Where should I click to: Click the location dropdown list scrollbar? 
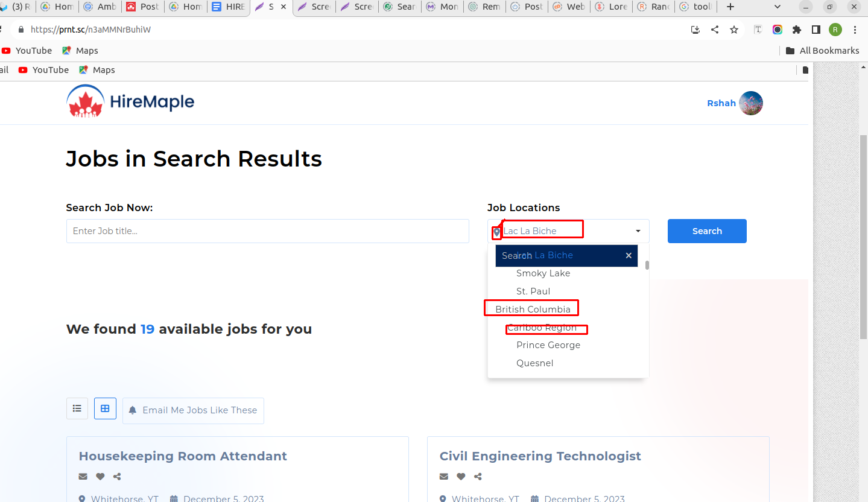point(647,265)
